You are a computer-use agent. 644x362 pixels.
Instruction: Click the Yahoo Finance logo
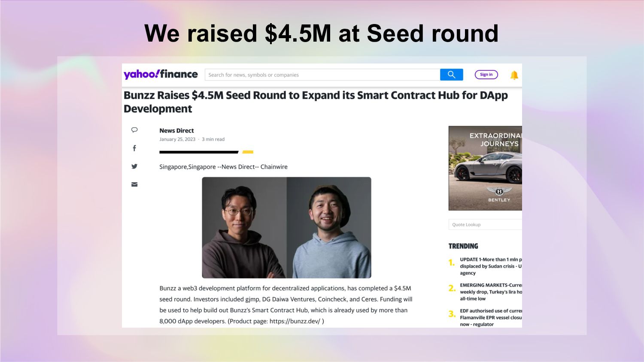click(x=161, y=74)
